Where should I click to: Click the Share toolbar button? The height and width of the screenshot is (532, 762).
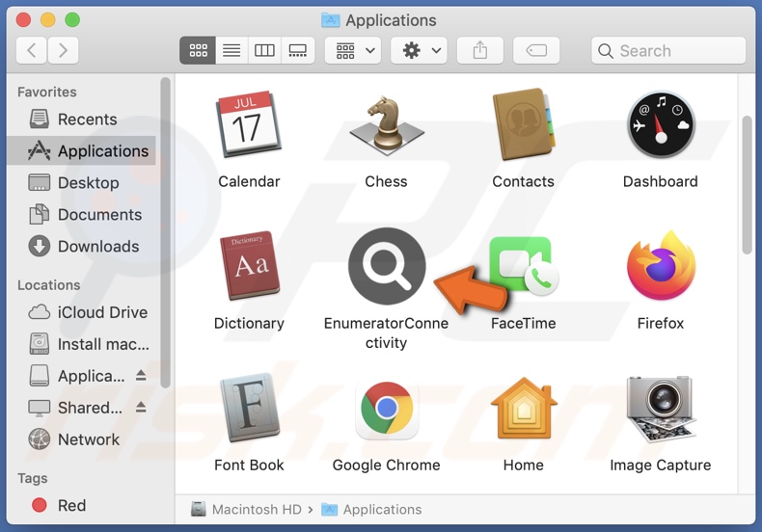[480, 50]
